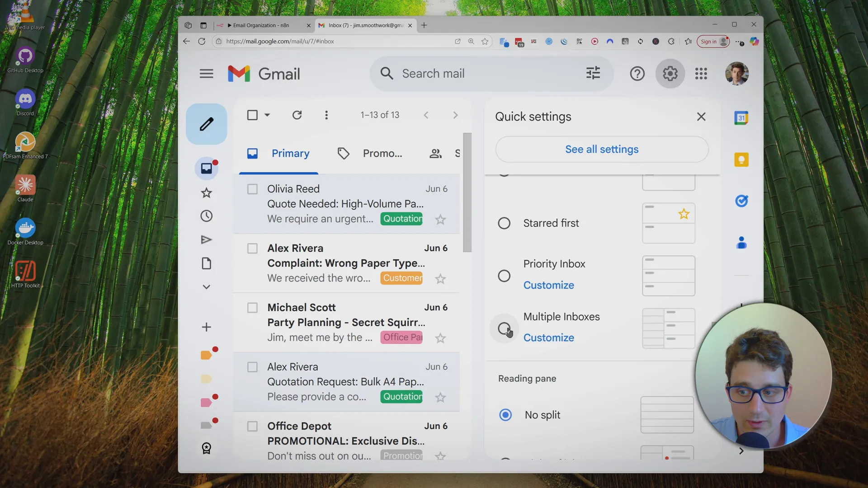Open Google account profile avatar
Screen dimensions: 868x488
click(737, 74)
